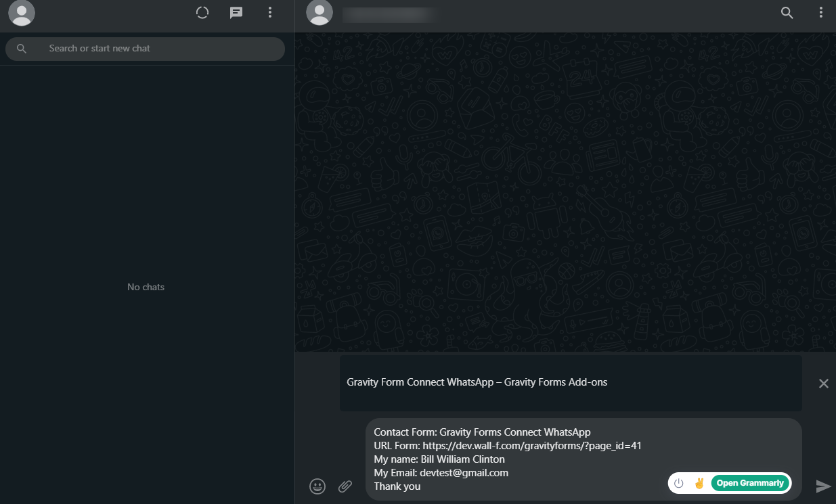Viewport: 836px width, 504px height.
Task: Dismiss the link preview with X
Action: 824,384
